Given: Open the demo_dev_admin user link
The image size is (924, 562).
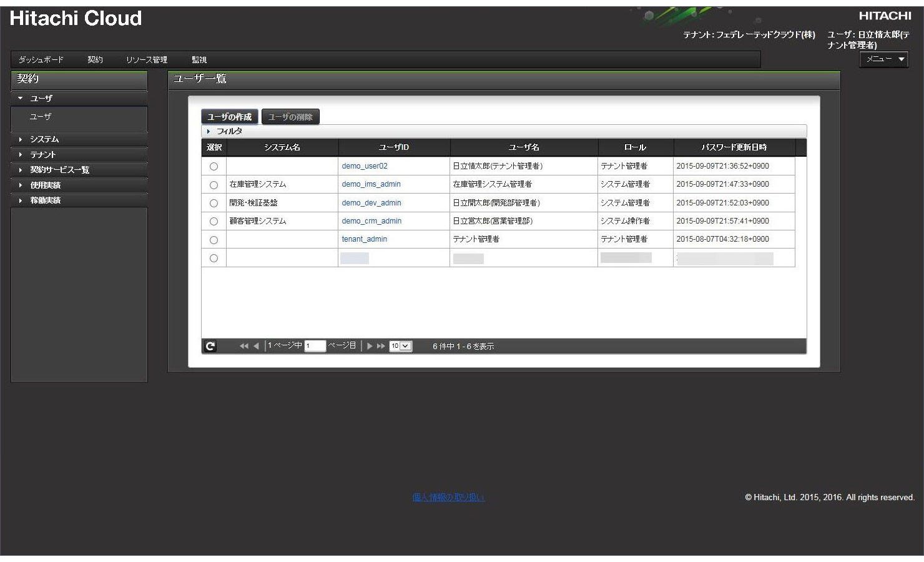Looking at the screenshot, I should click(x=371, y=203).
